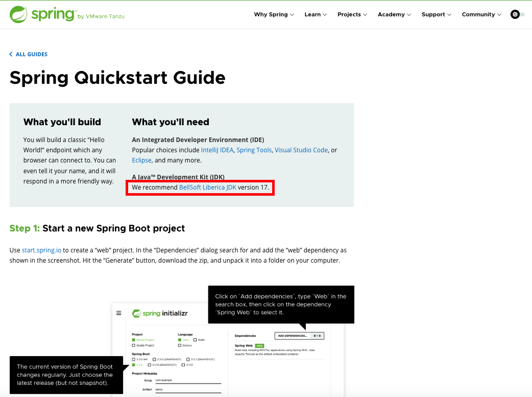Select Gradle Project checkbox in screenshot

click(133, 345)
